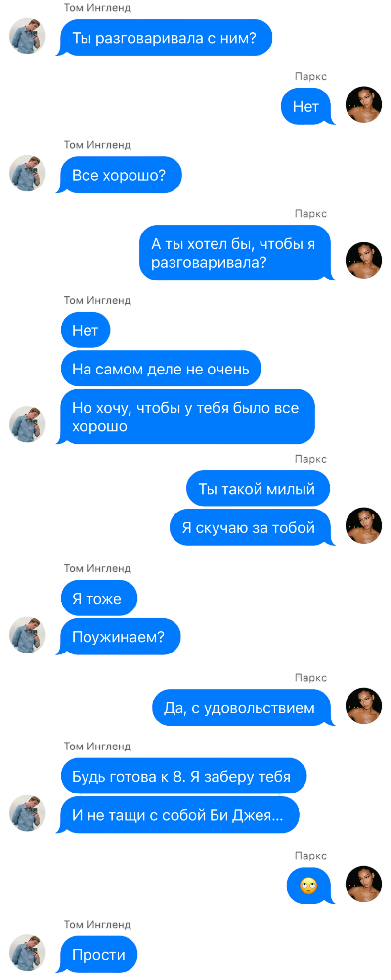This screenshot has height=980, width=391.
Task: Tap the eye-roll emoji message
Action: tap(310, 886)
